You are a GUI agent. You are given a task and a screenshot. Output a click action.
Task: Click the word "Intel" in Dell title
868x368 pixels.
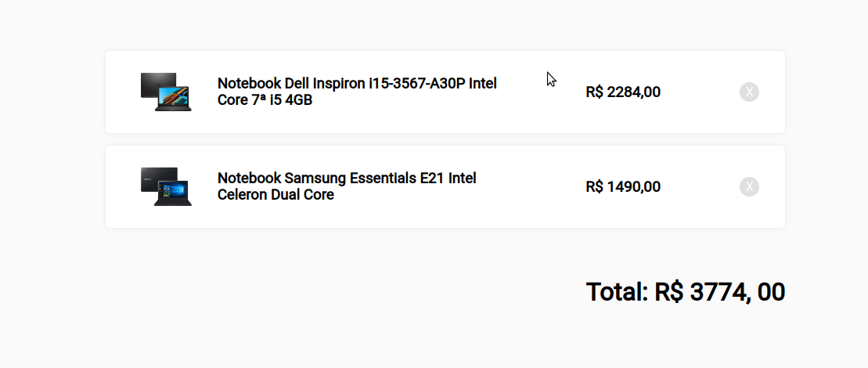click(x=483, y=83)
